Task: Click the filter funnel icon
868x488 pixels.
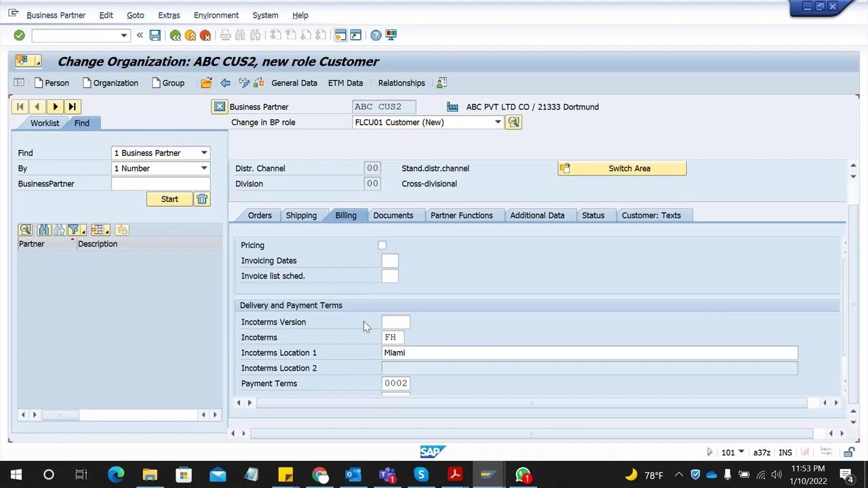Action: (x=74, y=230)
